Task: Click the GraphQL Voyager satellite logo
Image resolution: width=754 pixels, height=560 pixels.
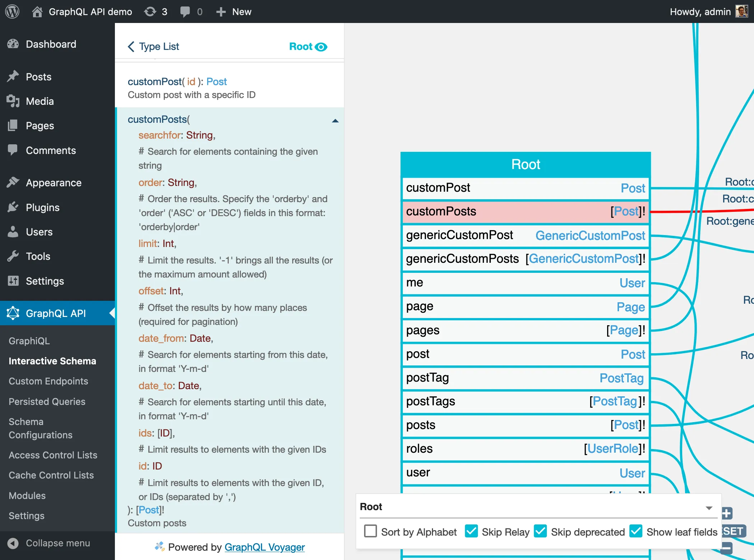Action: click(x=159, y=546)
